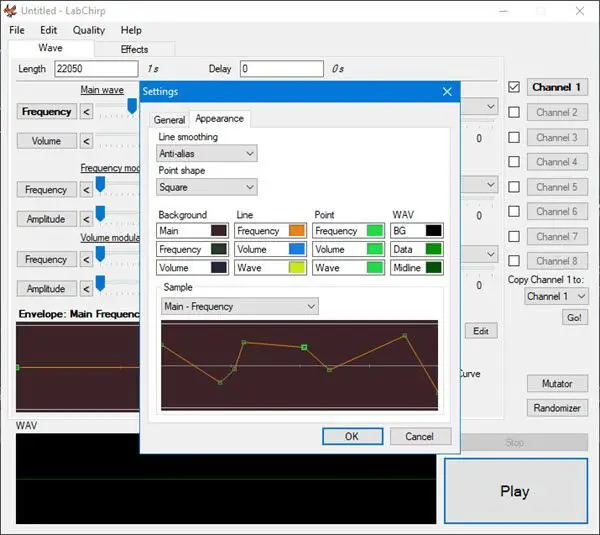This screenshot has height=535, width=600.
Task: Click the arrow button beside Main wave Volume
Action: [x=86, y=141]
